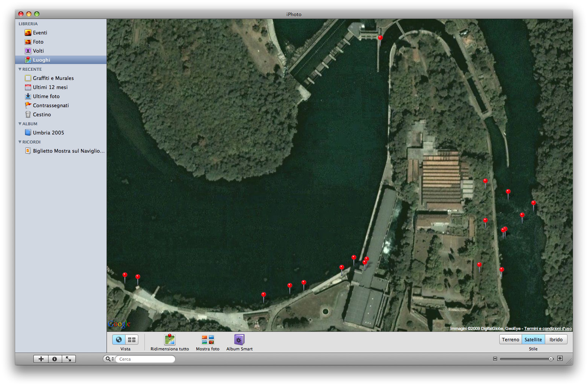Screen dimensions: 588x386
Task: Click the Mostra foto icon
Action: tap(208, 339)
